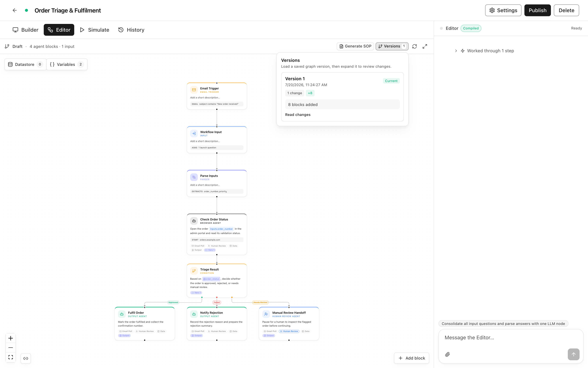588x368 pixels.
Task: Click the refresh graph icon
Action: coord(415,46)
